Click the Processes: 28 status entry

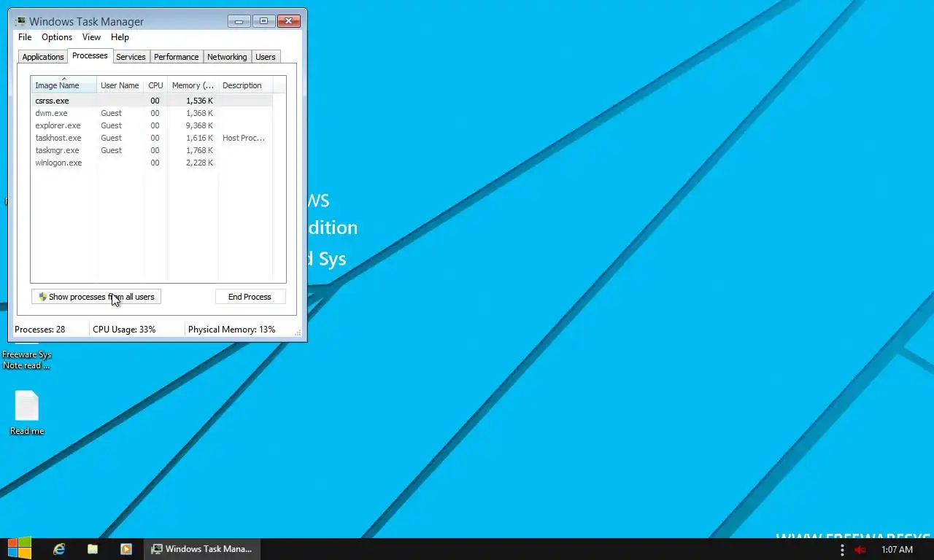pyautogui.click(x=40, y=330)
